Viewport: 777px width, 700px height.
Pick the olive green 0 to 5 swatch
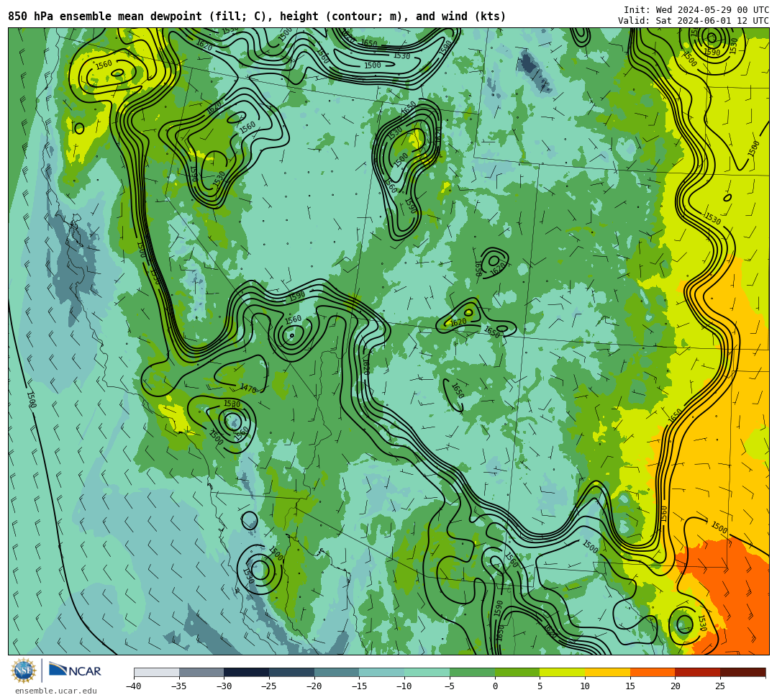pyautogui.click(x=517, y=672)
